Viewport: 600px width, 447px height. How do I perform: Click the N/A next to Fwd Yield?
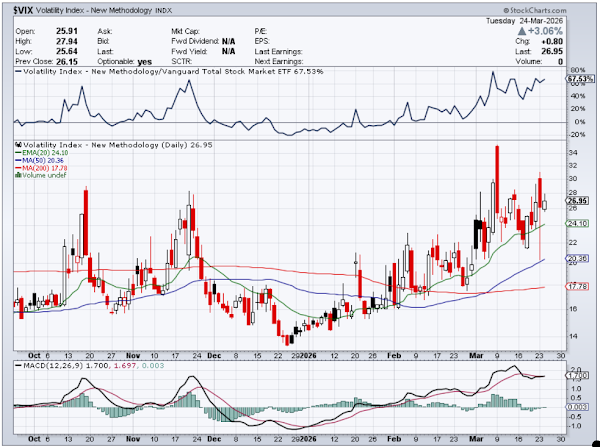(x=228, y=51)
